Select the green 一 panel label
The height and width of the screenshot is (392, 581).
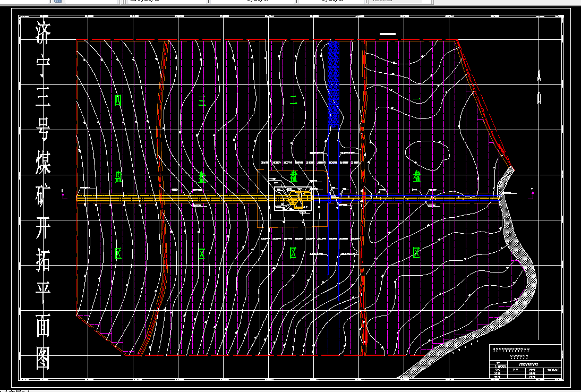[417, 99]
